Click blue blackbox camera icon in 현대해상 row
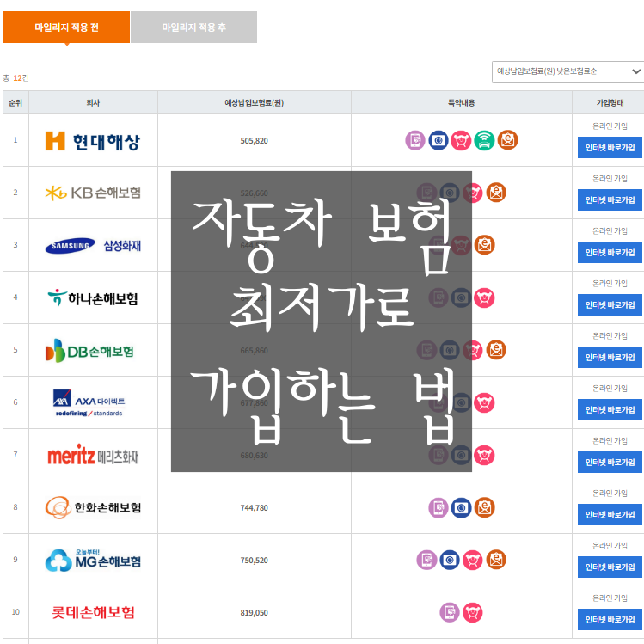This screenshot has height=644, width=644. pos(439,140)
